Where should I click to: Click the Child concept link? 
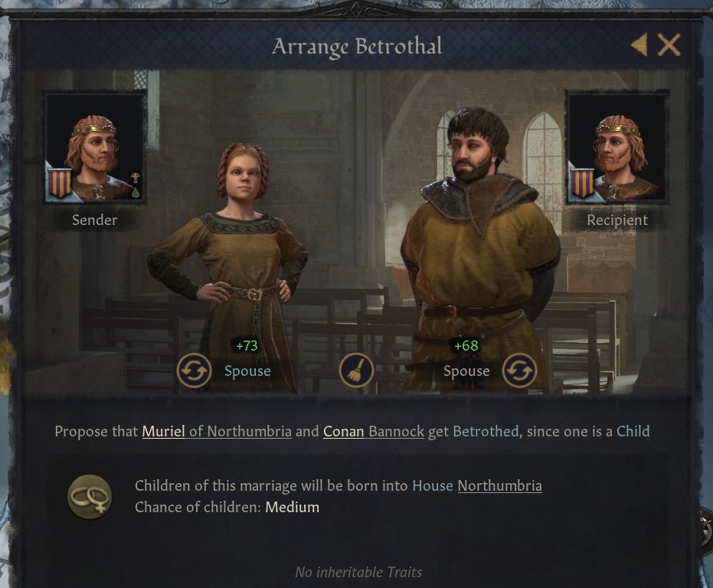tap(633, 431)
